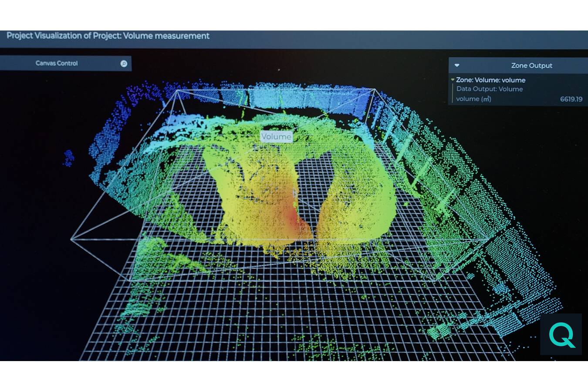Click the red peak of the stockpile
Viewport: 588px width, 392px height.
click(x=293, y=218)
